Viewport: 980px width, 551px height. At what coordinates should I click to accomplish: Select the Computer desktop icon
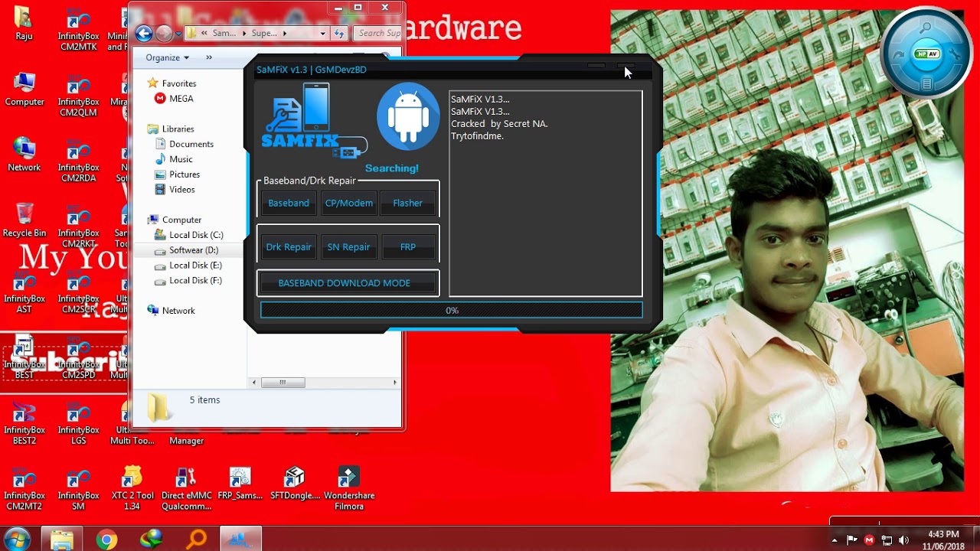[24, 89]
